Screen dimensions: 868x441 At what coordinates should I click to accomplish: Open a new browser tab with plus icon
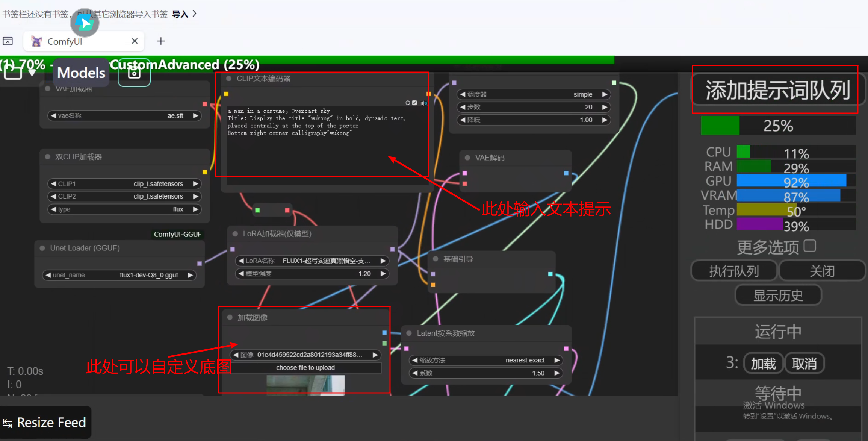[161, 41]
